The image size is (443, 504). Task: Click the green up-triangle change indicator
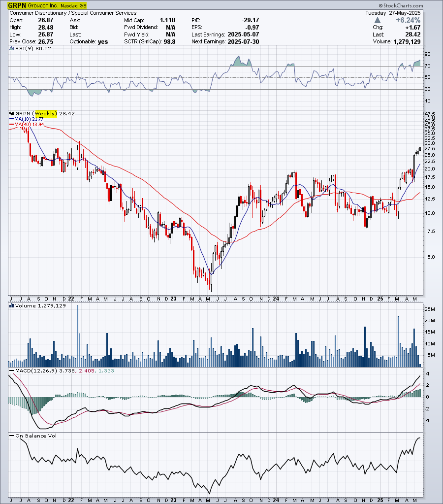point(378,20)
